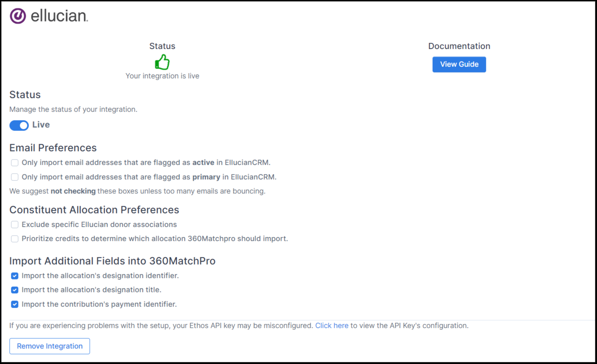Click the Remove Integration button
Image resolution: width=597 pixels, height=364 pixels.
point(49,346)
